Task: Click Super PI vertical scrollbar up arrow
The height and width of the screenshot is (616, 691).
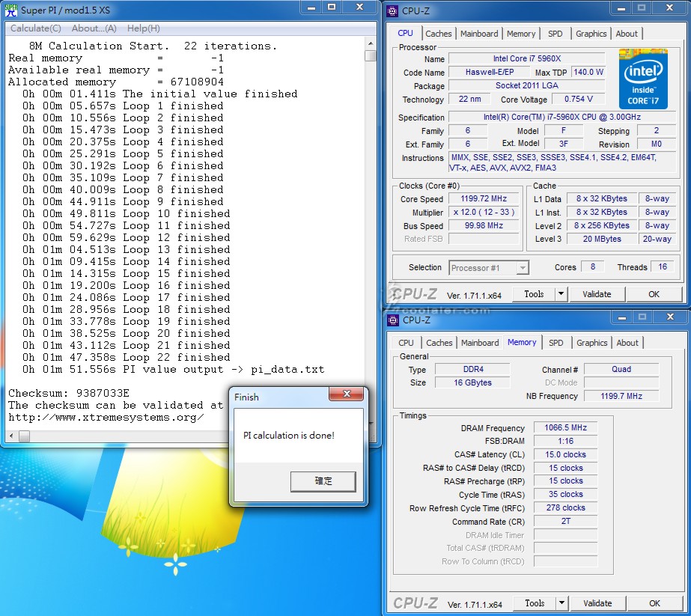Action: [x=370, y=43]
